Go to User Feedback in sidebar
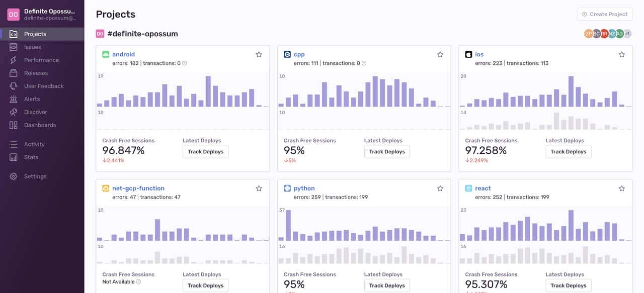Viewport: 644px width, 293px height. point(44,86)
